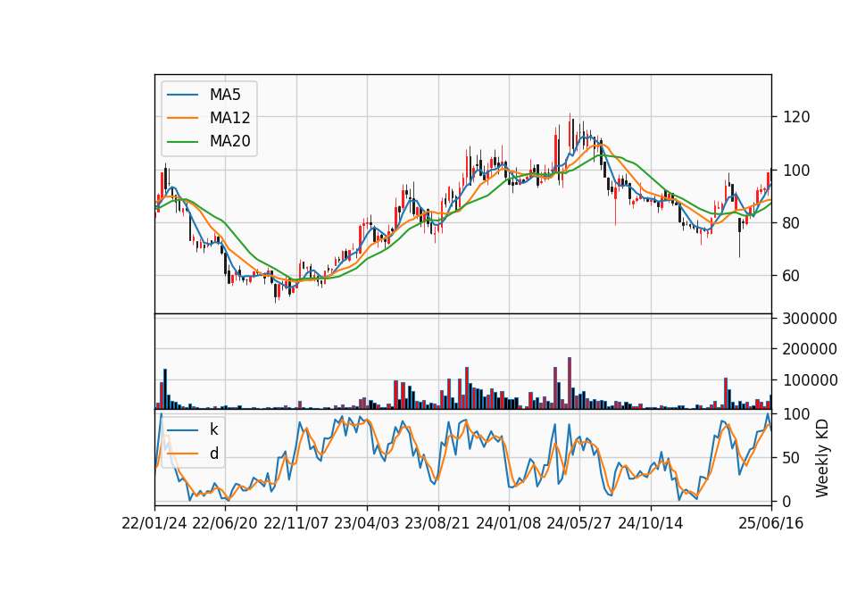Click the date label 22/06/20
Image resolution: width=857 pixels, height=616 pixels.
coord(225,524)
